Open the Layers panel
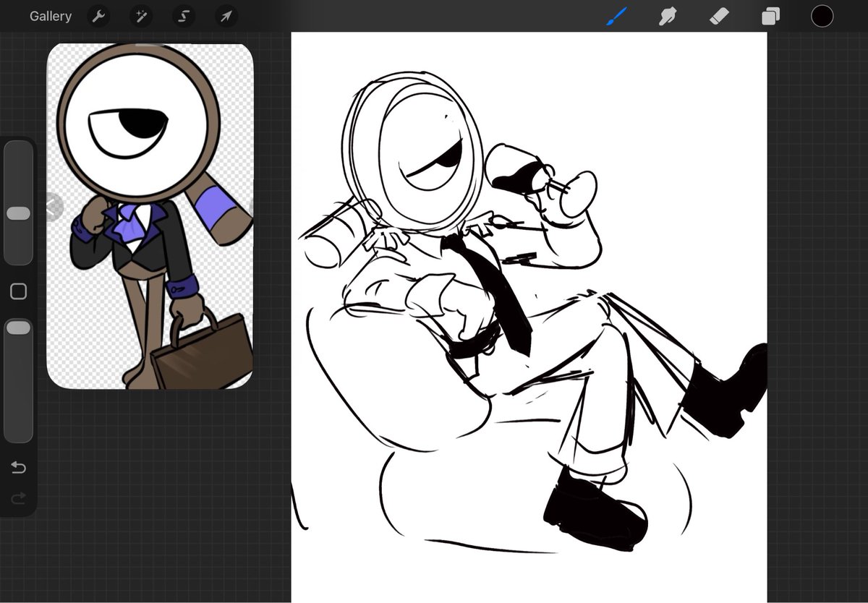This screenshot has height=603, width=868. pyautogui.click(x=770, y=16)
